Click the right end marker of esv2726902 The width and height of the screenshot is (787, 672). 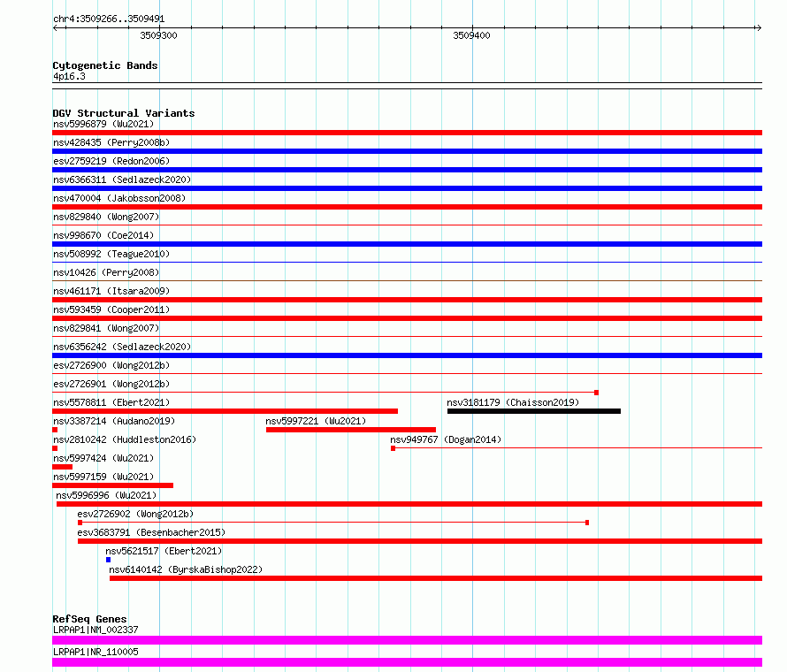click(x=587, y=523)
